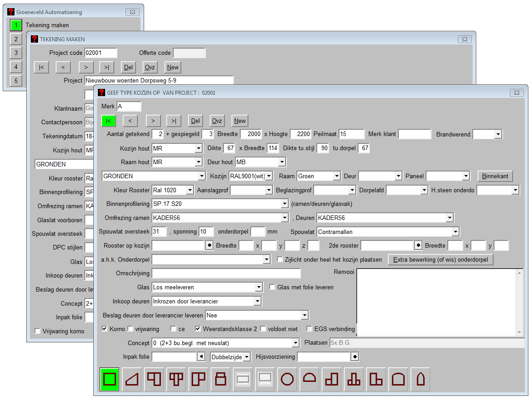The image size is (532, 400).
Task: Click the Rooster op kozijn lookup button
Action: (209, 246)
